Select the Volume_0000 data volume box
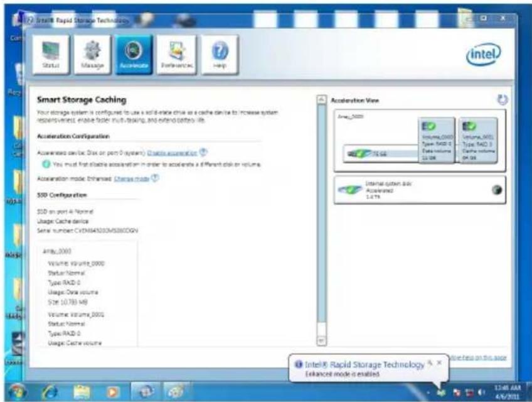This screenshot has width=532, height=402. (437, 140)
